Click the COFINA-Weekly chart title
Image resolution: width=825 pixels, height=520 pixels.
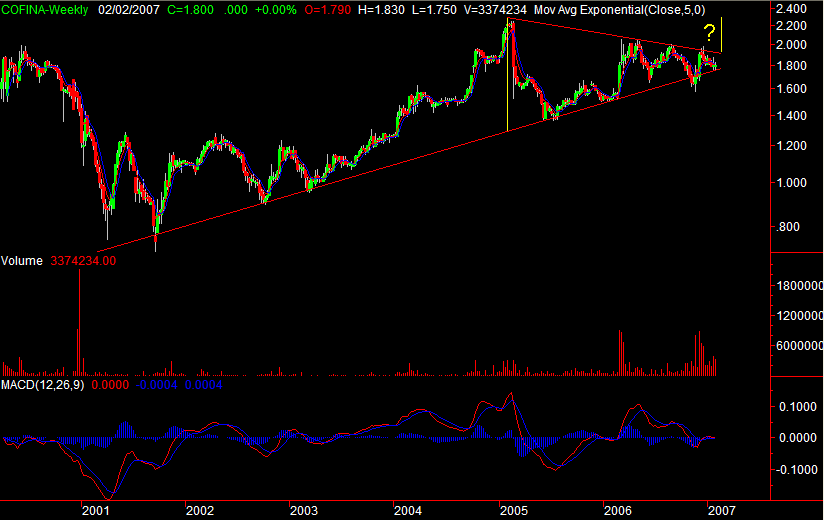(x=44, y=9)
